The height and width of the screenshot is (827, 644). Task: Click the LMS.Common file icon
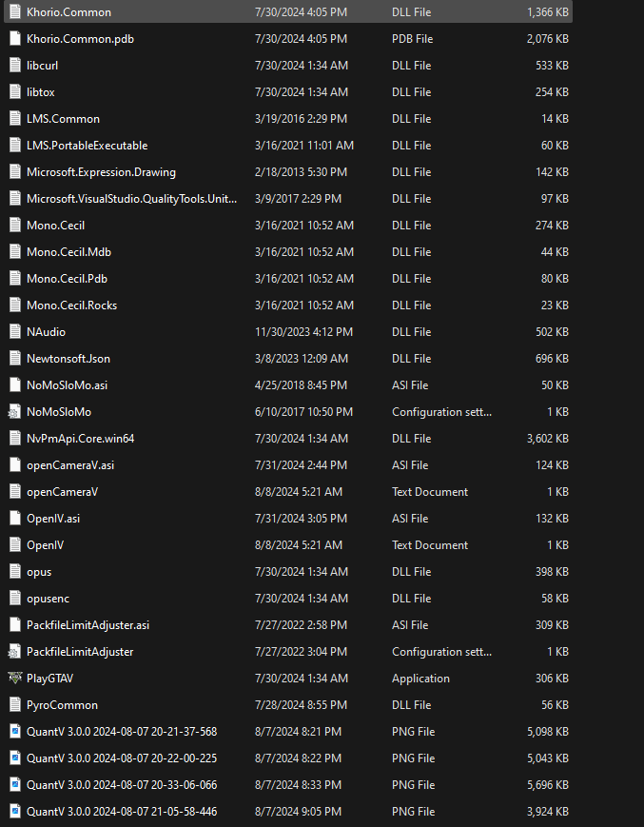click(15, 118)
